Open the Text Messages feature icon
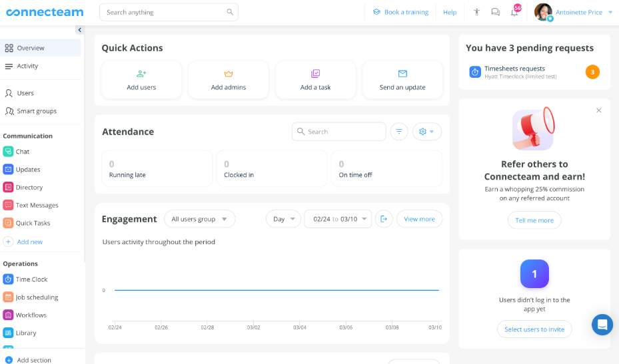This screenshot has height=364, width=619. (8, 205)
